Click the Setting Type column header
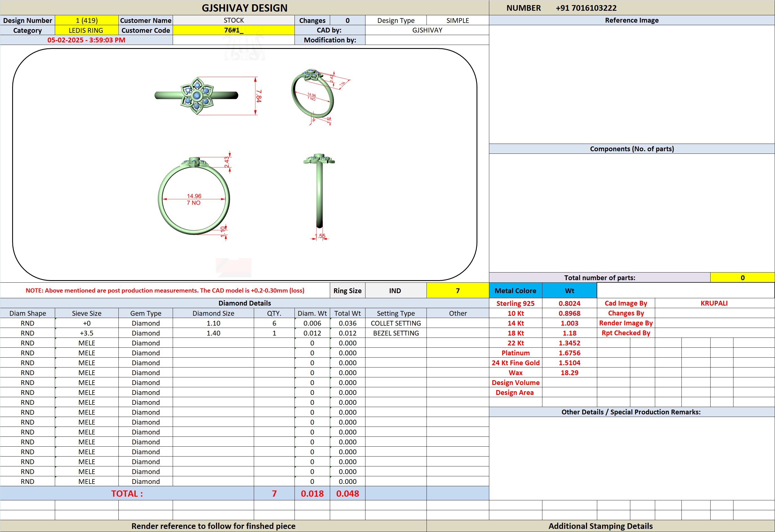This screenshot has width=775, height=532. tap(396, 313)
